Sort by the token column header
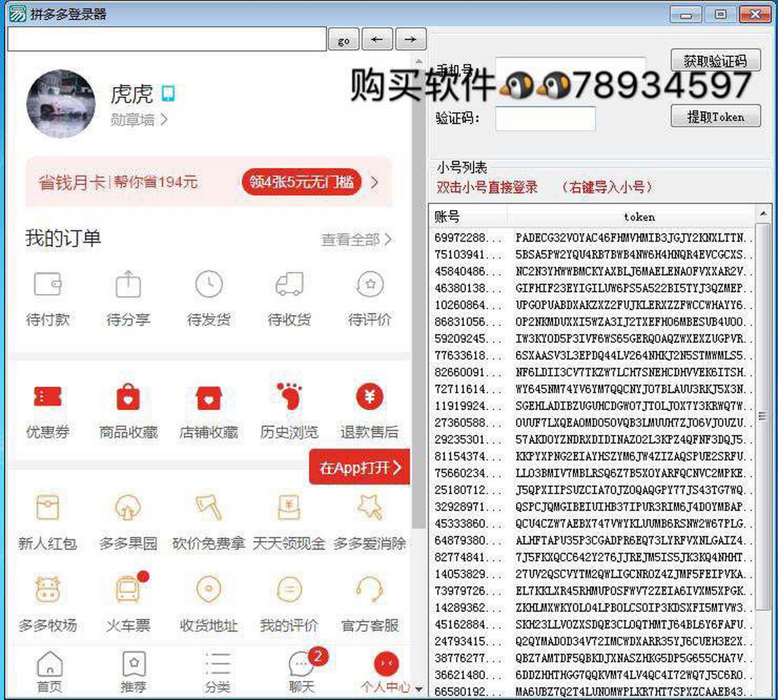 (631, 217)
